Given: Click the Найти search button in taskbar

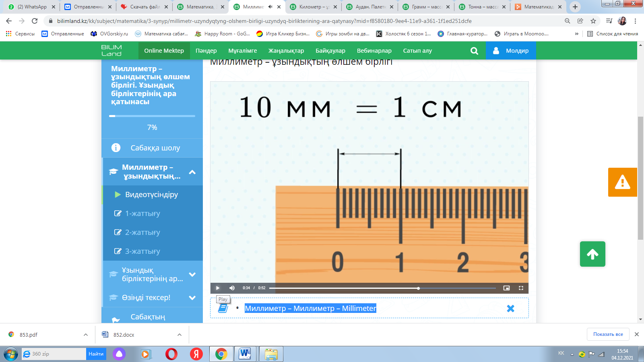Looking at the screenshot, I should [x=96, y=354].
